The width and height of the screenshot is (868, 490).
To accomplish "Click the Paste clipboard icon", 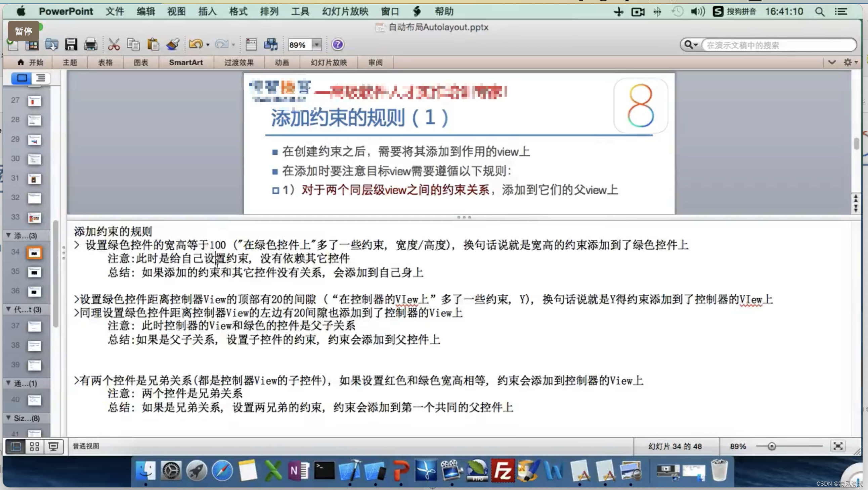I will [x=153, y=44].
